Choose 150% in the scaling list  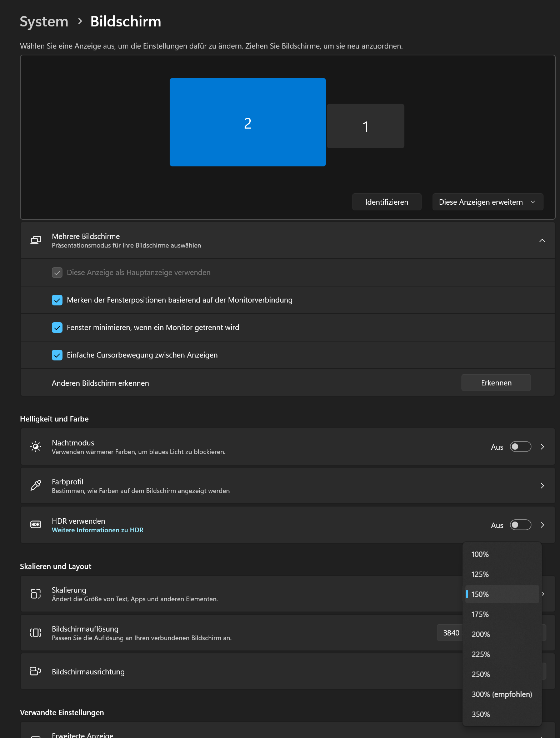tap(502, 594)
